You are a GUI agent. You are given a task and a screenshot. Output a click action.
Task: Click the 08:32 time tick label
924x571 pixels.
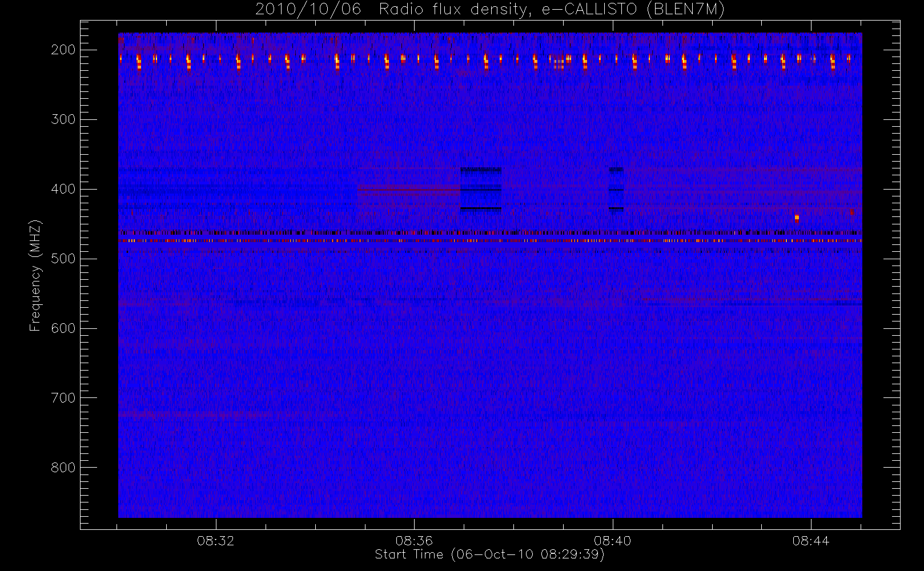point(216,541)
